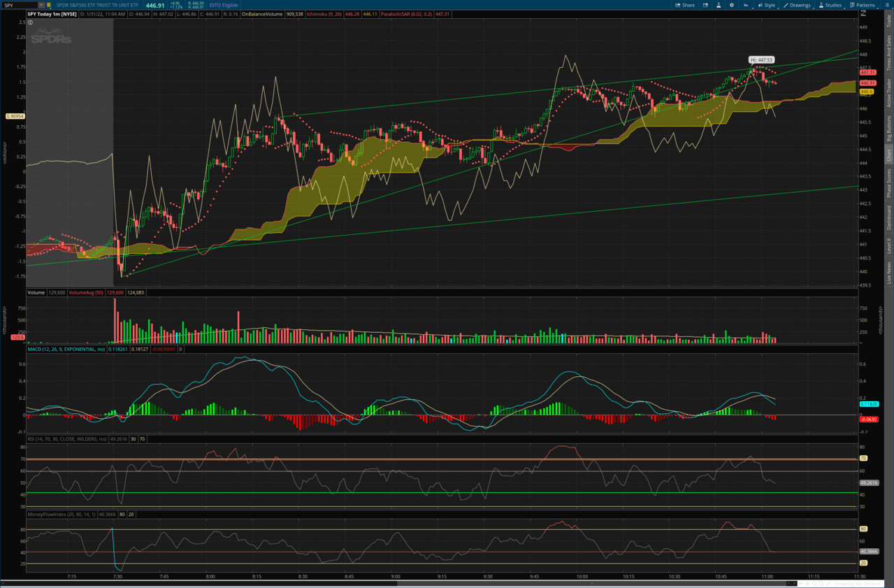Click the -0.0630 MACD histogram value tag
This screenshot has height=588, width=894.
868,419
